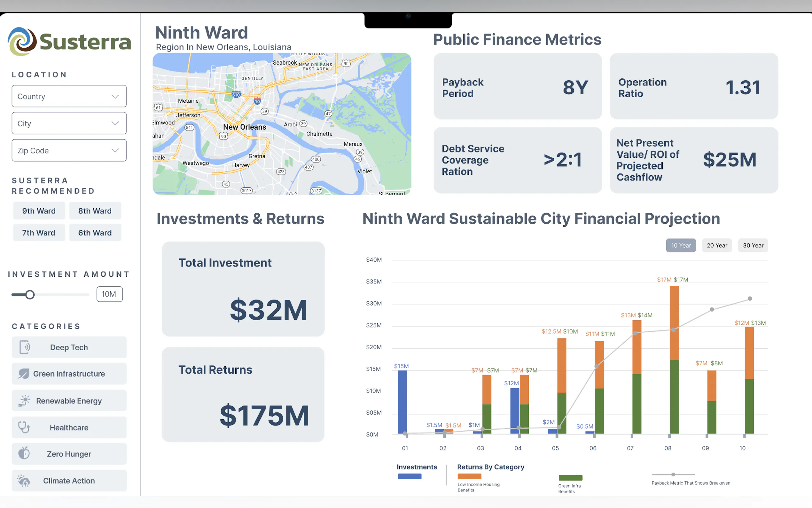This screenshot has height=508, width=812.
Task: Switch projection to 30 Year
Action: (753, 245)
